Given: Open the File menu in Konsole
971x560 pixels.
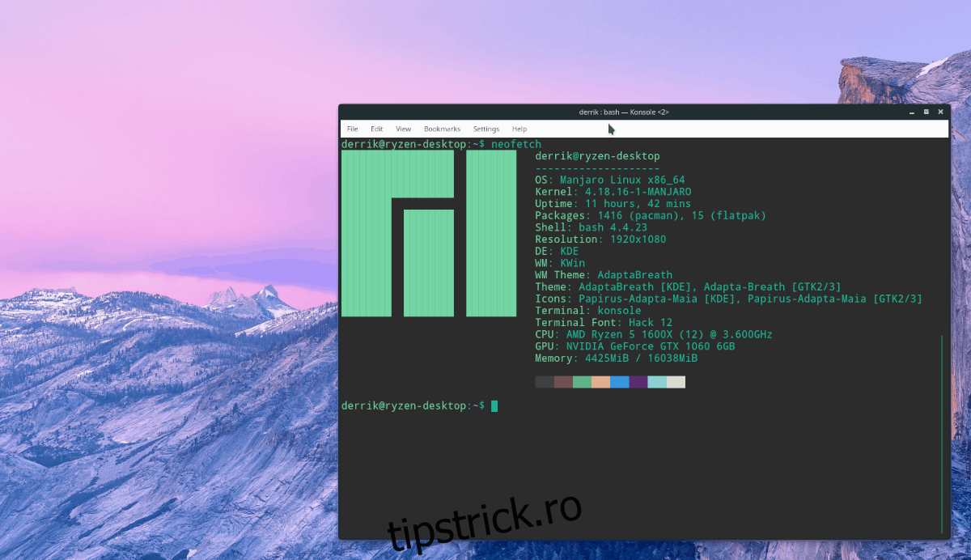Looking at the screenshot, I should point(353,129).
